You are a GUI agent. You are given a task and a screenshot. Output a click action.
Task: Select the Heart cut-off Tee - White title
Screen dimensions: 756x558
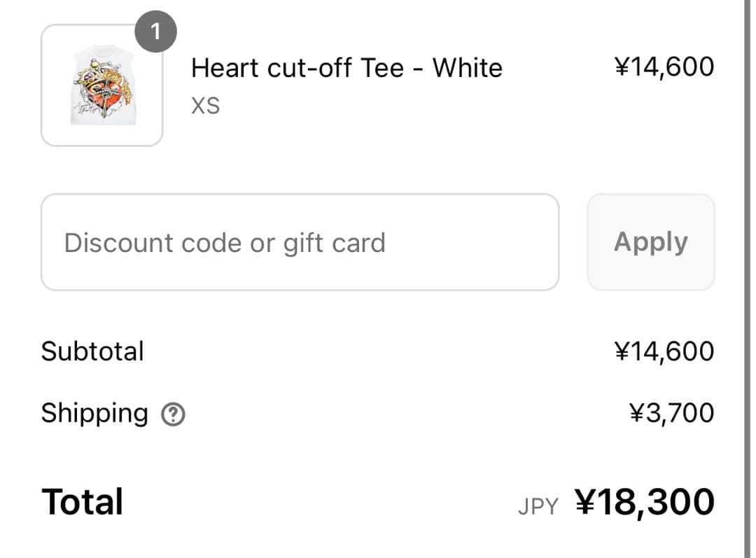pos(346,68)
